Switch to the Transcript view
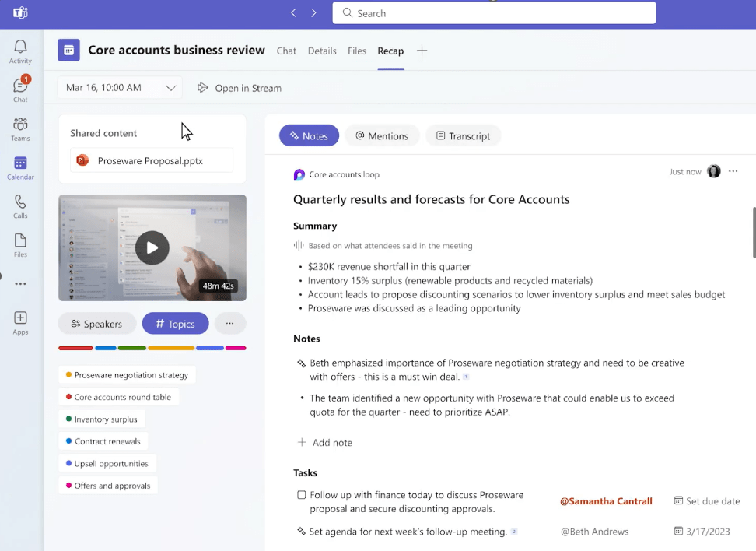Viewport: 756px width, 551px height. coord(463,135)
